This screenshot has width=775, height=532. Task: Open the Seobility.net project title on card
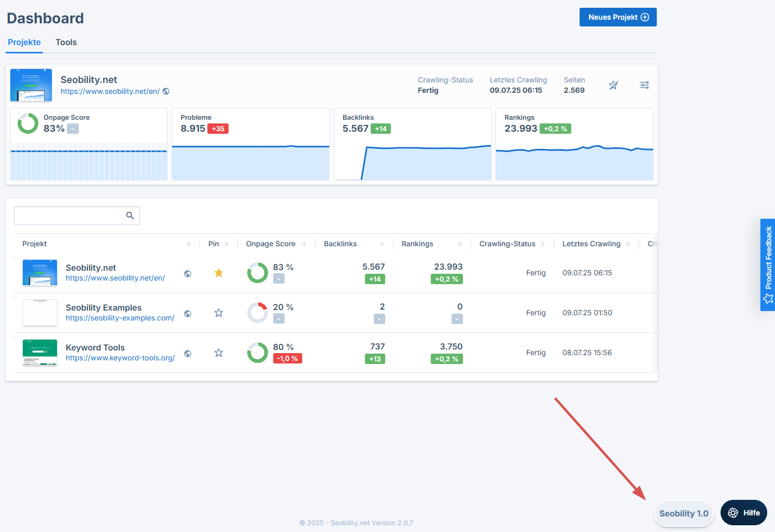pyautogui.click(x=89, y=80)
